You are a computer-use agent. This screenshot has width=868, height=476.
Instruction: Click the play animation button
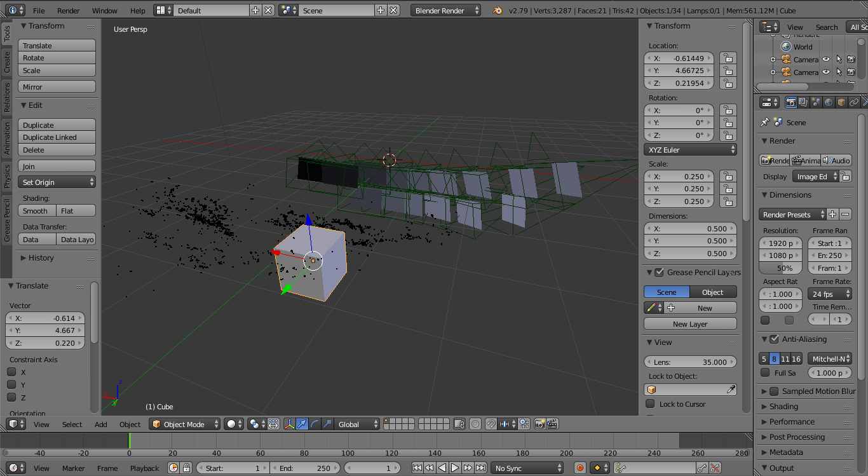pyautogui.click(x=455, y=468)
